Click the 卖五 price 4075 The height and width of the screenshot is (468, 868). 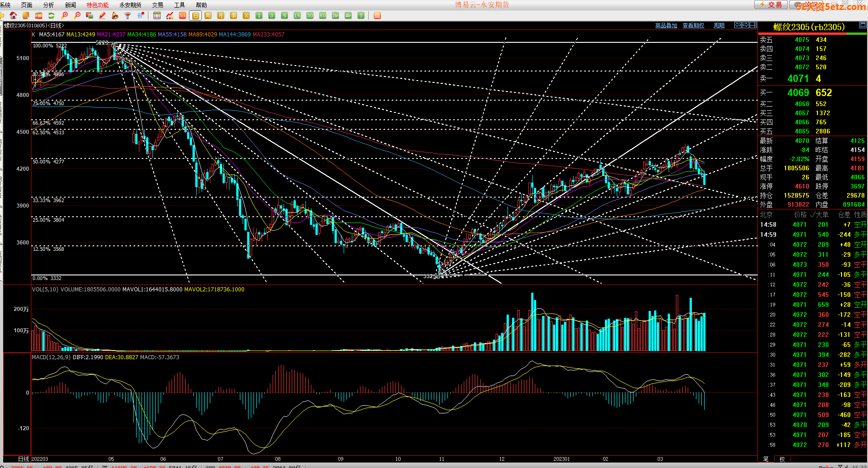802,40
